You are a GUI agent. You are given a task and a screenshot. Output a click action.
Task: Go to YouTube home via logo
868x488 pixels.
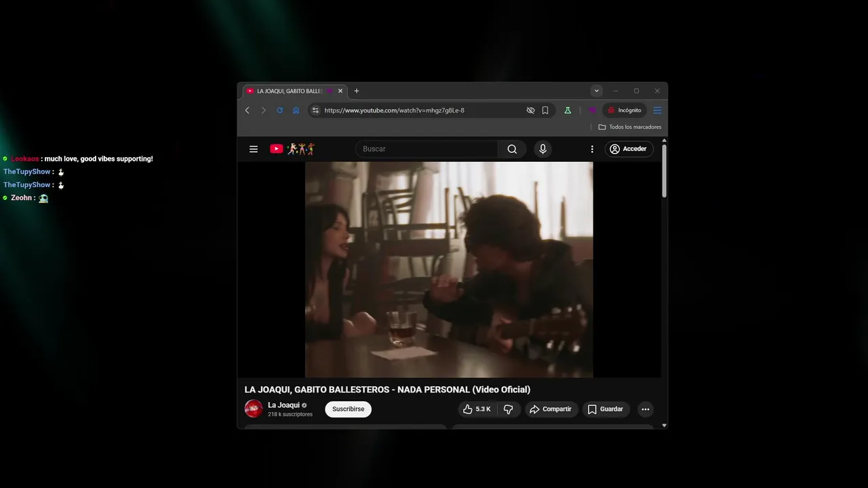click(292, 149)
